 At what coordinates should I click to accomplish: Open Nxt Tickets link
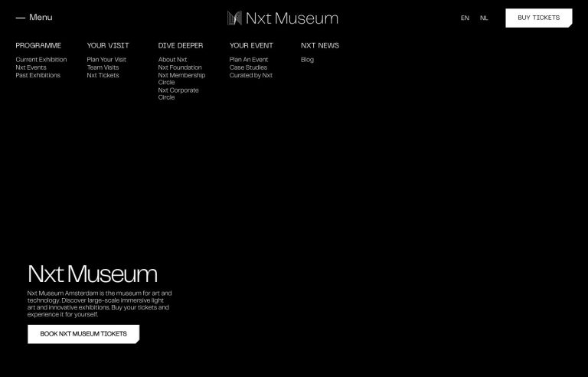tap(103, 75)
